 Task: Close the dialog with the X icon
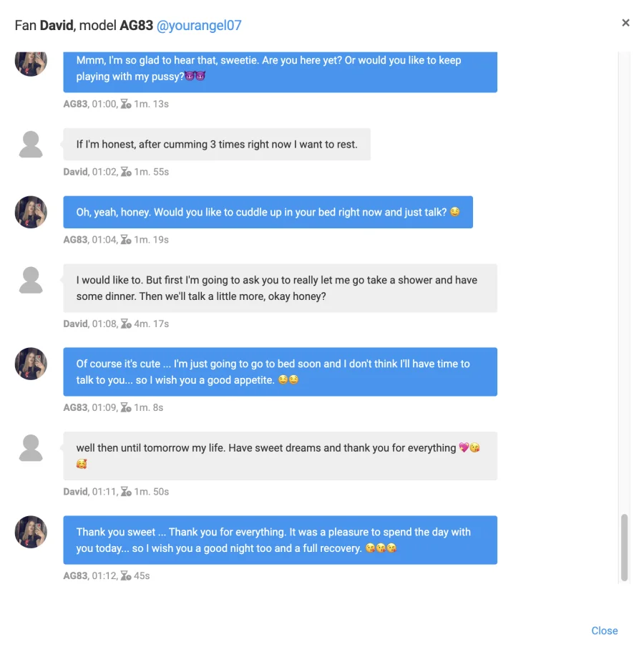pyautogui.click(x=625, y=23)
